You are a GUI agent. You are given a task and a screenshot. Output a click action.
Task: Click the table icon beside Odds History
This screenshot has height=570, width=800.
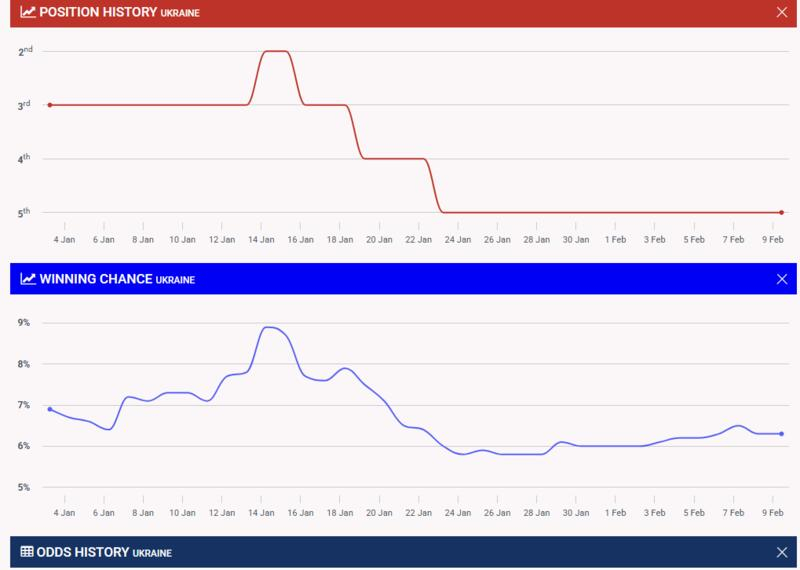[x=27, y=552]
